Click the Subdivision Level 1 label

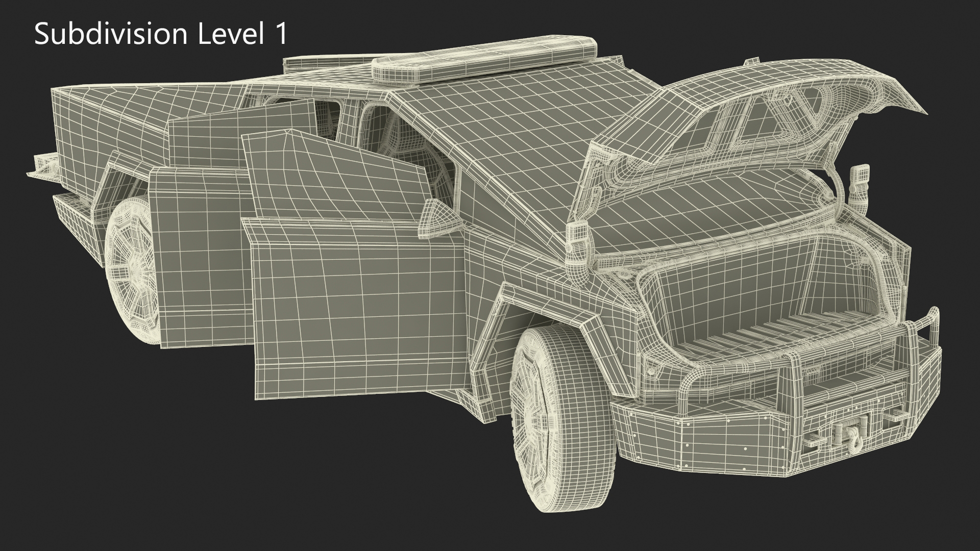[x=161, y=35]
